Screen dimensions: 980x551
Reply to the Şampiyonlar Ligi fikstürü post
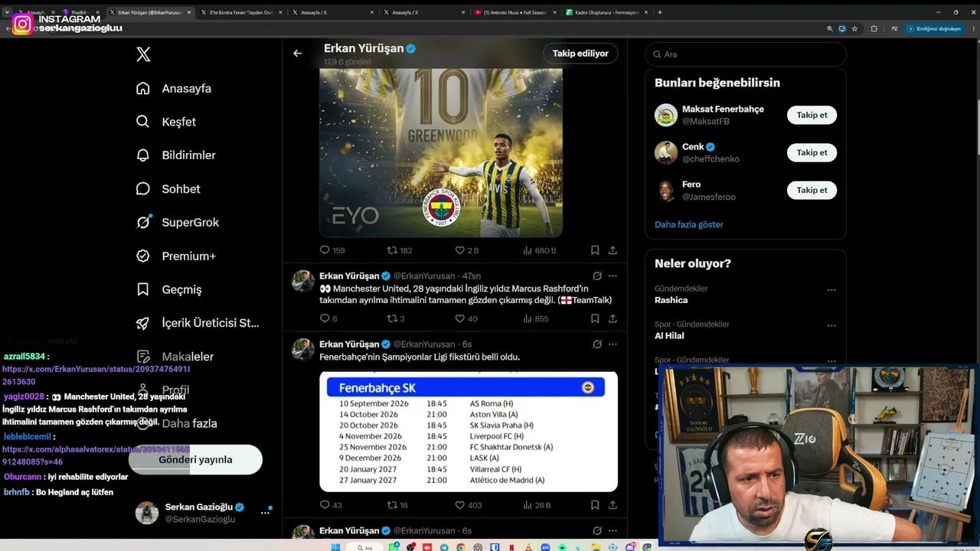tap(331, 505)
